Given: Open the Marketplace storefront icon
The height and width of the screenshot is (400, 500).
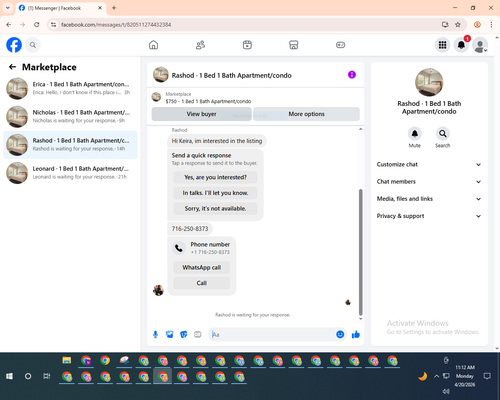Looking at the screenshot, I should click(x=294, y=45).
